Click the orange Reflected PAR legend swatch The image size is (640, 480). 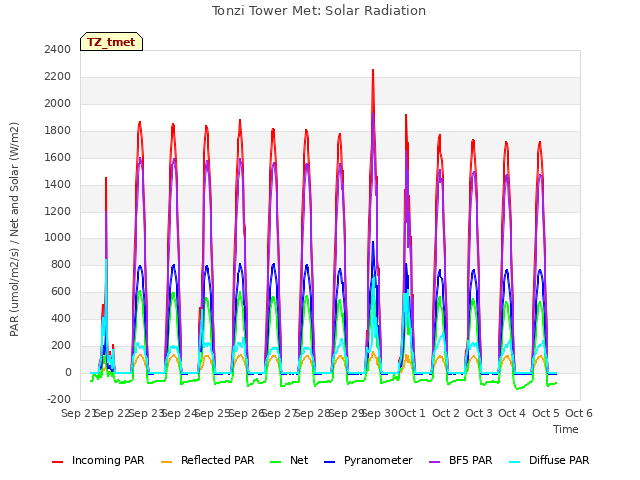(167, 462)
